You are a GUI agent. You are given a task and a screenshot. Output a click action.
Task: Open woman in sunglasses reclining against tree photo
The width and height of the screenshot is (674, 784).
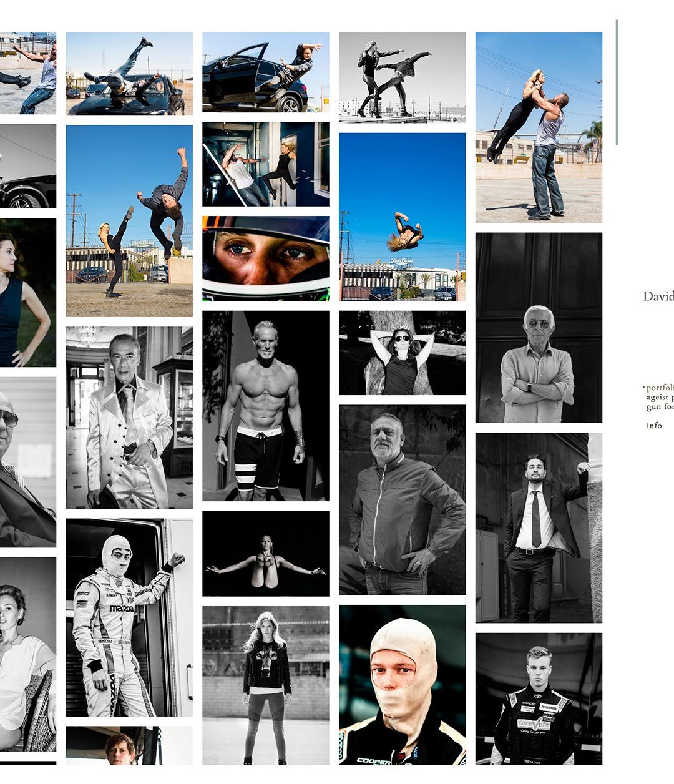(403, 353)
